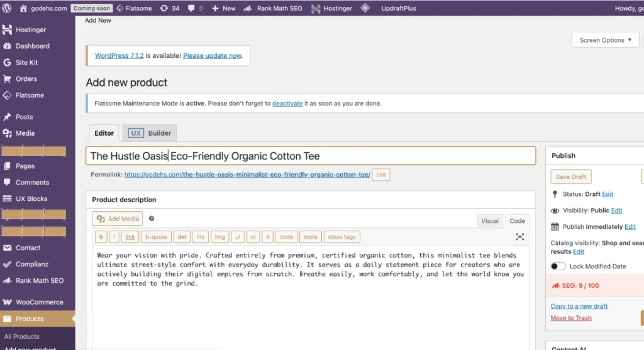Click the ol quicktag button
Viewport: 644px width, 350px height.
tap(253, 237)
